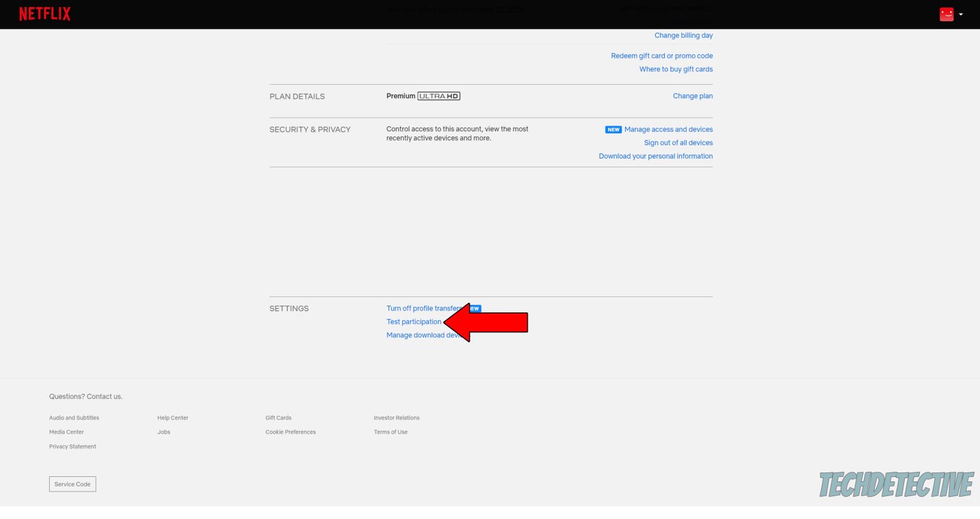Download your personal information
The image size is (980, 519).
(655, 156)
